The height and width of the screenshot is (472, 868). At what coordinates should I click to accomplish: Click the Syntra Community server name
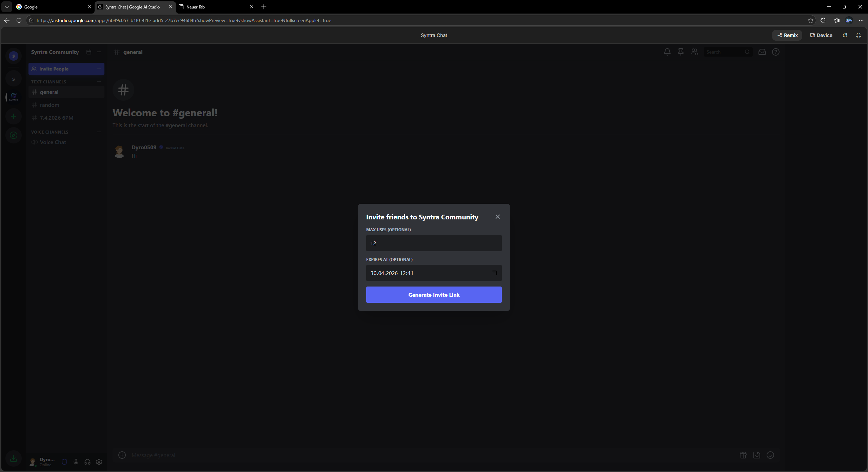[x=55, y=52]
